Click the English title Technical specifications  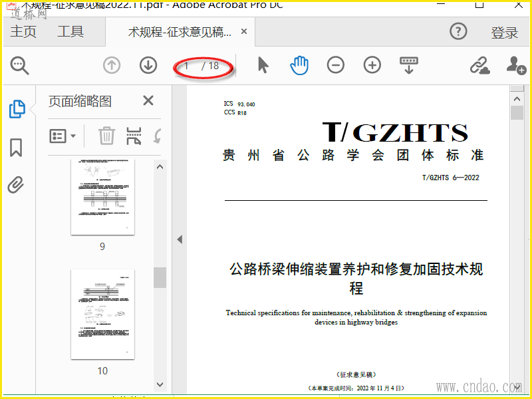point(356,317)
